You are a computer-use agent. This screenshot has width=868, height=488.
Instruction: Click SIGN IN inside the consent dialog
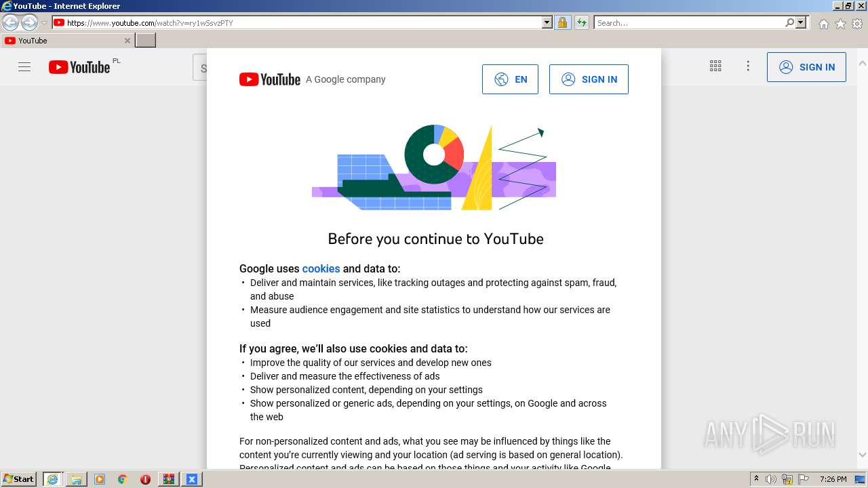(x=589, y=79)
